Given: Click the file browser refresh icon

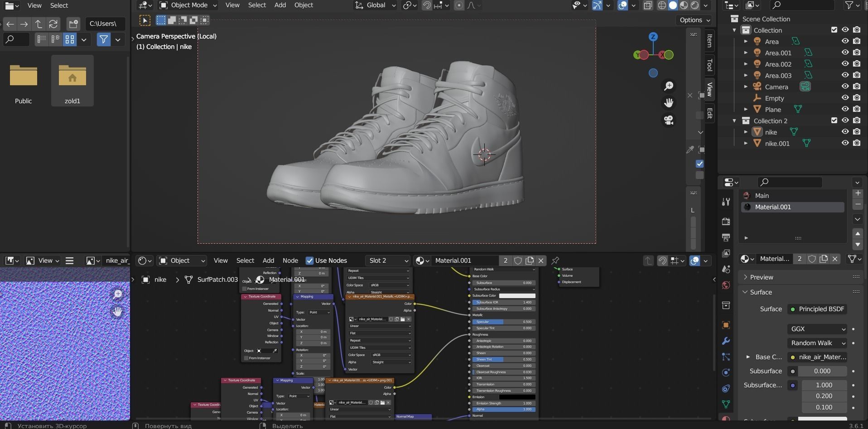Looking at the screenshot, I should click(53, 24).
